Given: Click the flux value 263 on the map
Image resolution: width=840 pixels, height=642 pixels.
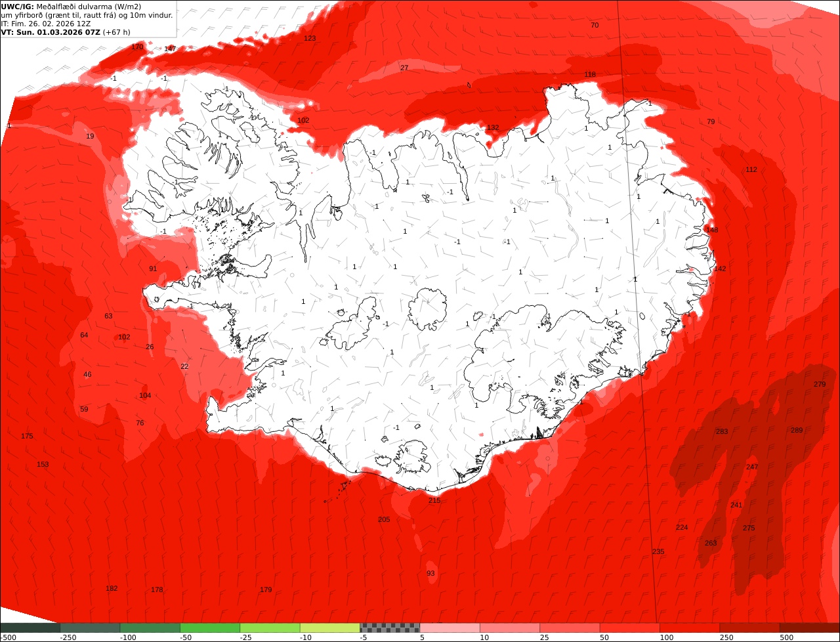Looking at the screenshot, I should (x=711, y=544).
